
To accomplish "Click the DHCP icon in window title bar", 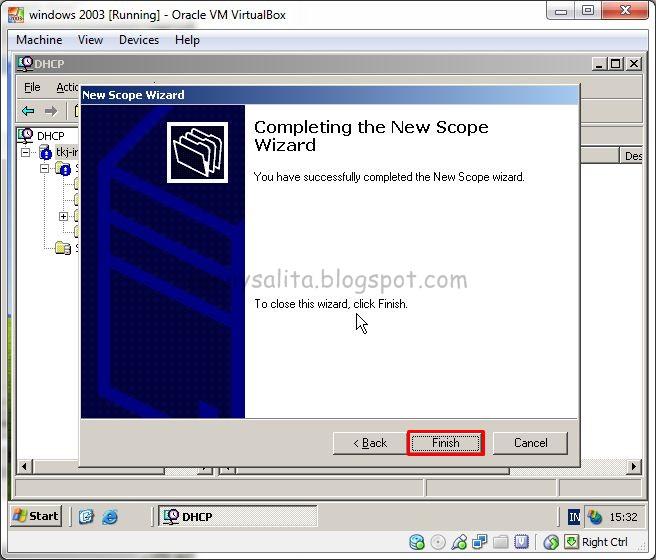I will [x=25, y=64].
